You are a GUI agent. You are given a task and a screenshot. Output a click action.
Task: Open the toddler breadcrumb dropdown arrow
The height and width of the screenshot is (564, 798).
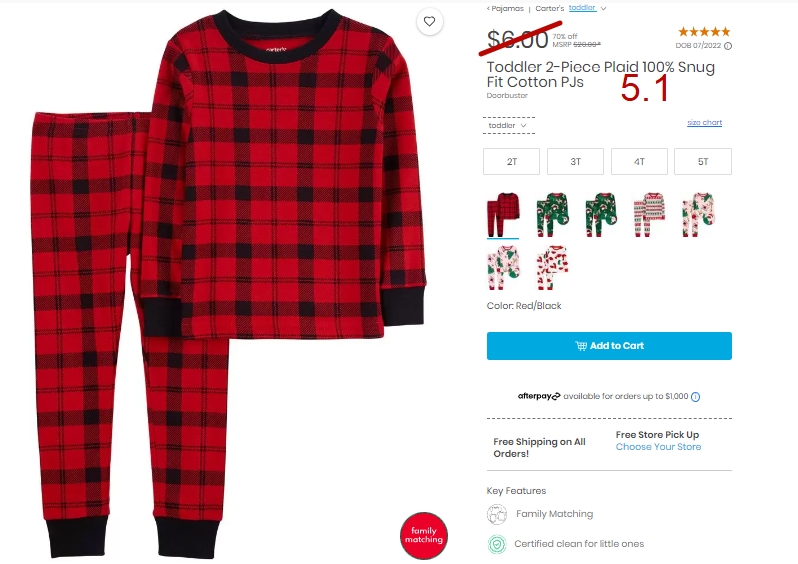point(603,8)
